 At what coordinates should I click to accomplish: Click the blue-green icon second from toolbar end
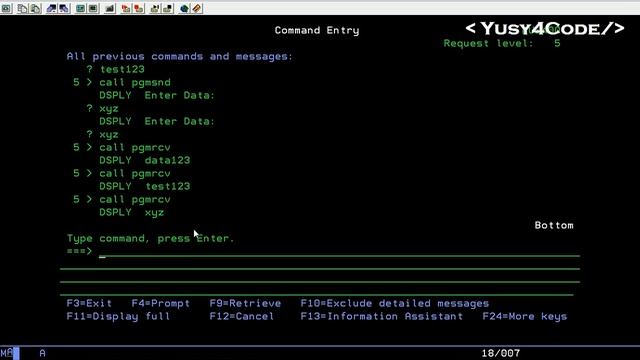pos(184,8)
